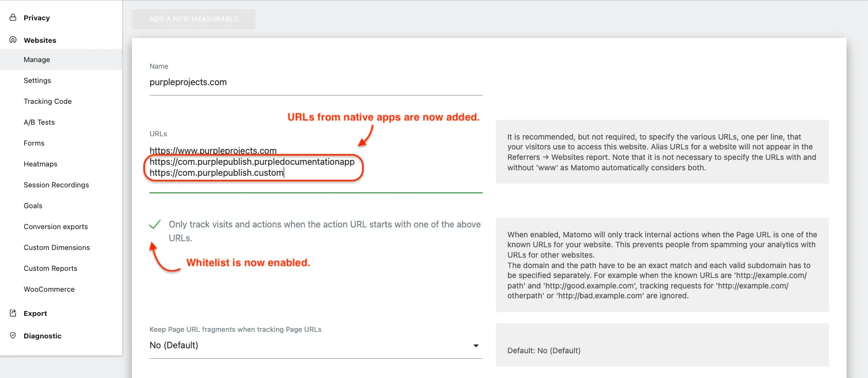This screenshot has width=868, height=378.
Task: Expand the URL fragments dropdown arrow
Action: pyautogui.click(x=476, y=346)
